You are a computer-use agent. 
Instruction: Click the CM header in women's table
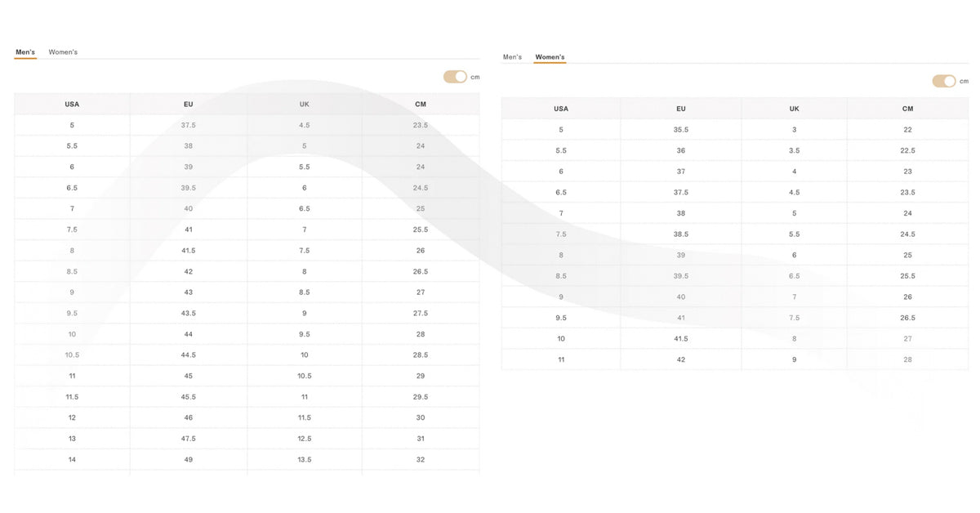[x=908, y=109]
